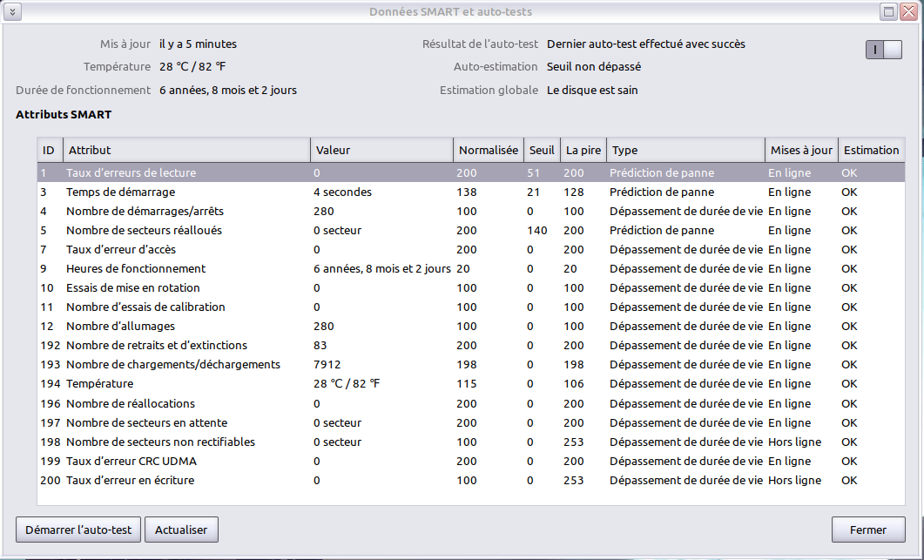Select the Température attribute row

tap(471, 384)
